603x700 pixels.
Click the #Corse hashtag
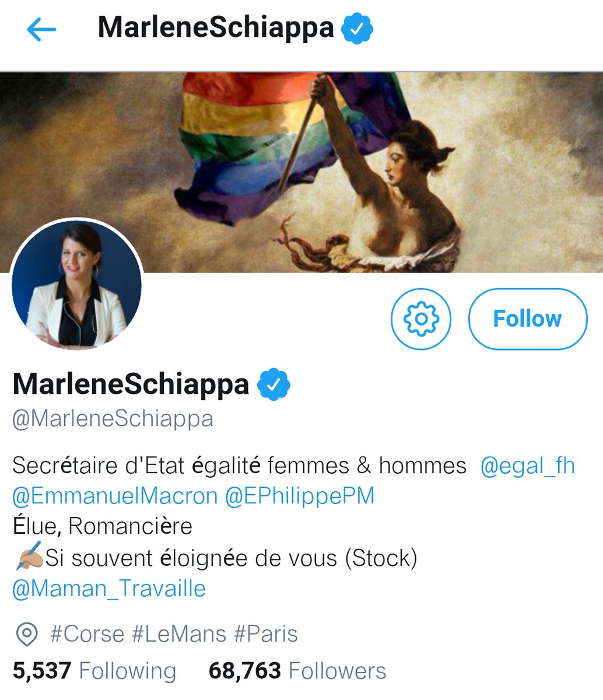(x=87, y=634)
